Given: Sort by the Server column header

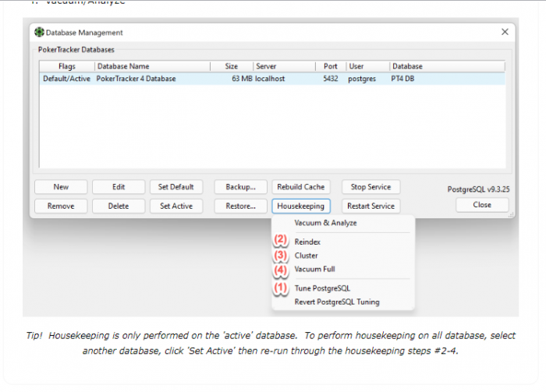Looking at the screenshot, I should (284, 66).
